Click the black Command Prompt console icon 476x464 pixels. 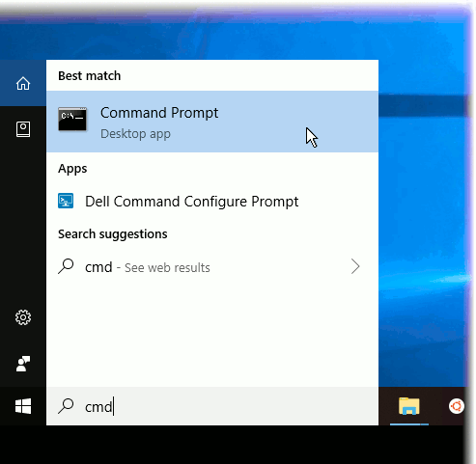tap(72, 120)
